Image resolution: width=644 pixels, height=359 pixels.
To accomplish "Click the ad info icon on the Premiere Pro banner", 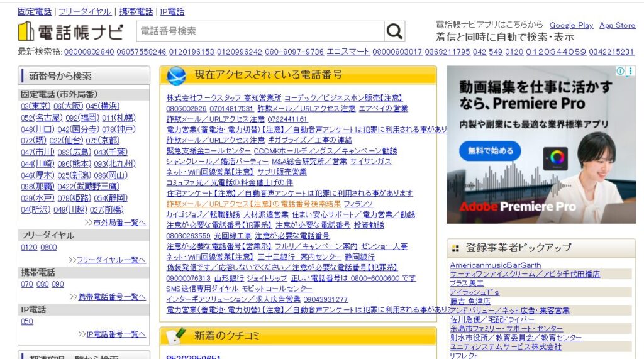I will pos(620,72).
